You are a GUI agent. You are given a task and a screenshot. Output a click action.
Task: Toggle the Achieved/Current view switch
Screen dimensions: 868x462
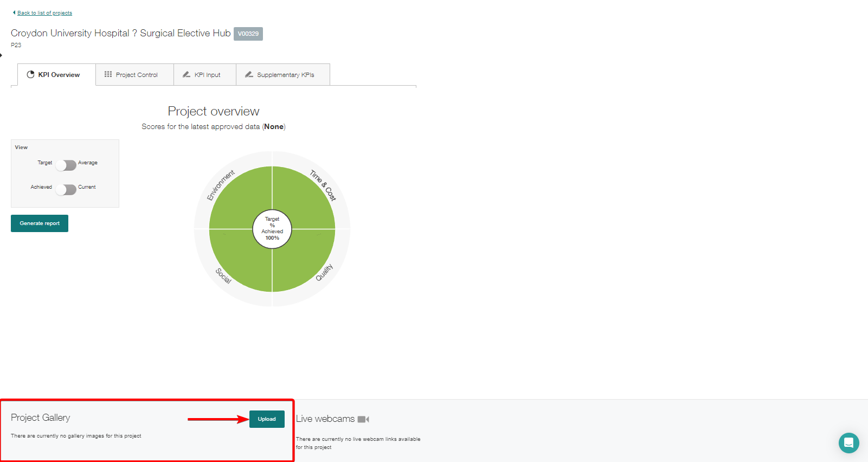tap(66, 189)
